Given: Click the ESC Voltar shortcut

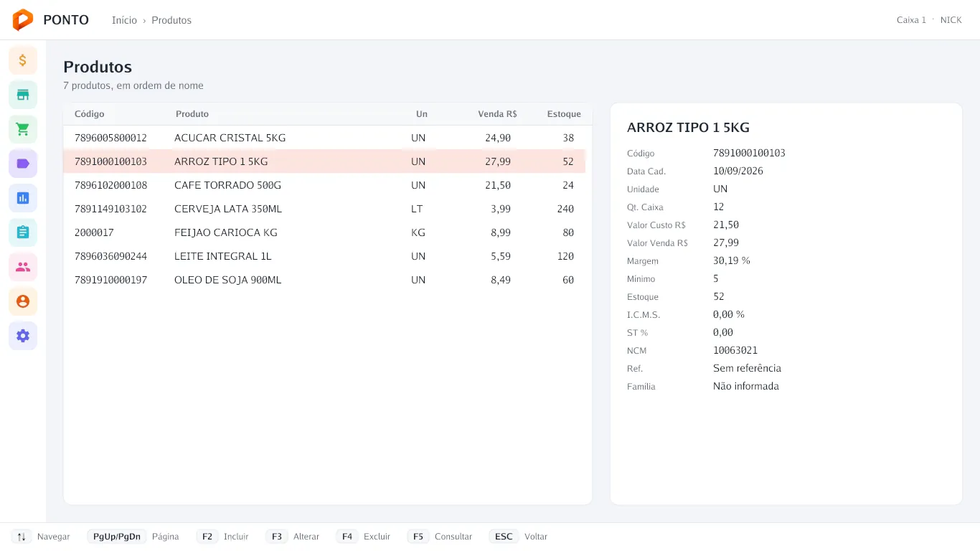Looking at the screenshot, I should (x=518, y=537).
